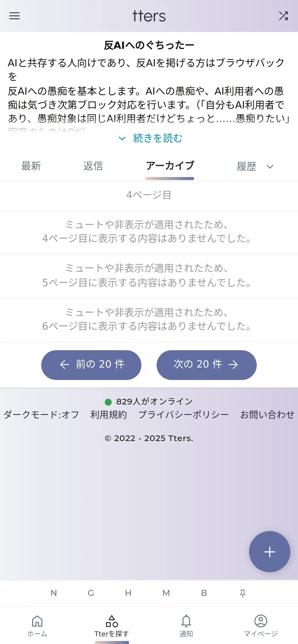Click the chevron beside 続きを読む
The image size is (298, 644).
[122, 139]
